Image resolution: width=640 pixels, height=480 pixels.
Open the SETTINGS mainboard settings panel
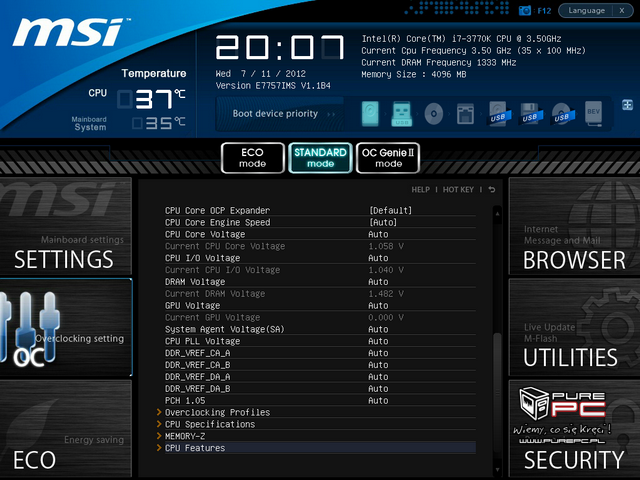click(x=66, y=226)
